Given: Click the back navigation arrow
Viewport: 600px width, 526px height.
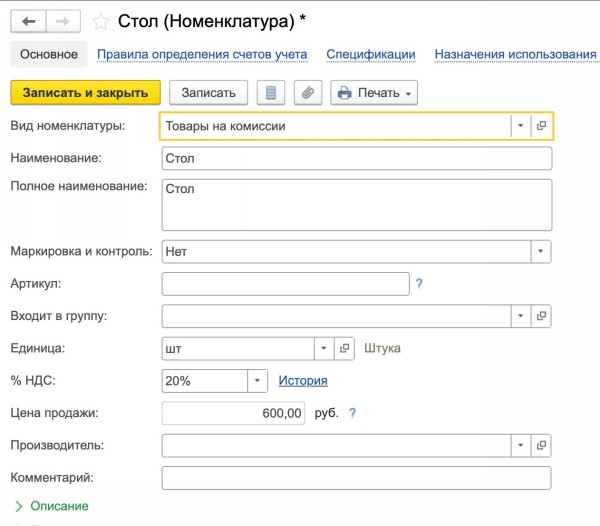Looking at the screenshot, I should pos(28,21).
